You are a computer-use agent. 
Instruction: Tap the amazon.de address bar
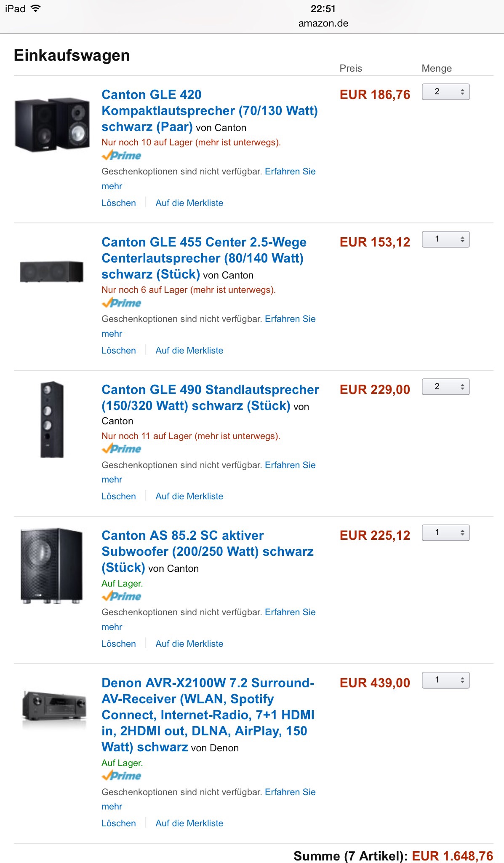(323, 23)
